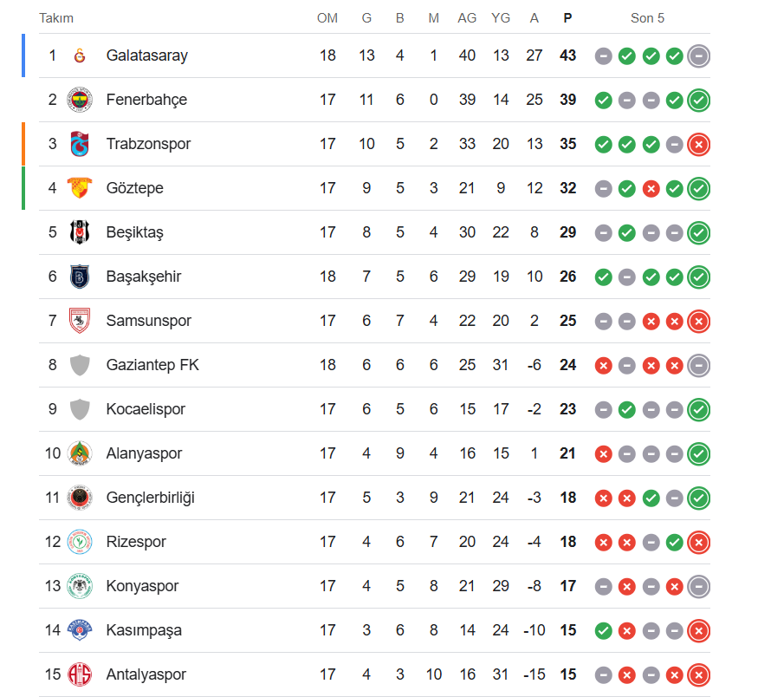Open Galatasaray's most recent draw result
This screenshot has height=697, width=784.
(699, 55)
